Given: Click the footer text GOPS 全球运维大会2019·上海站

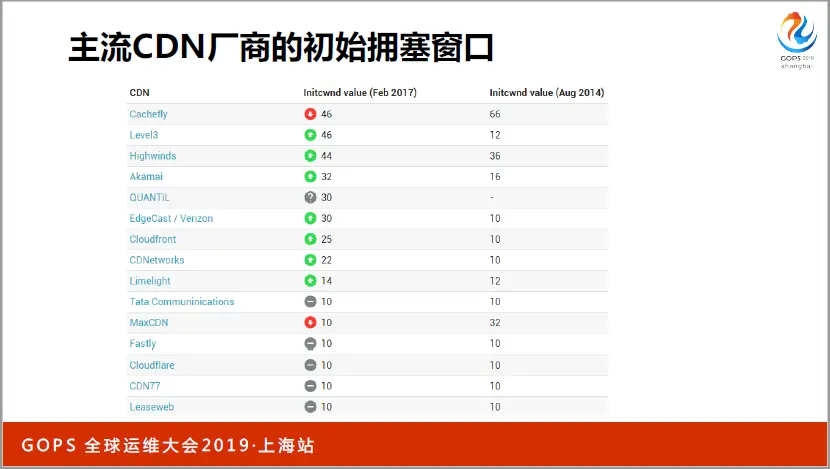Looking at the screenshot, I should click(168, 445).
